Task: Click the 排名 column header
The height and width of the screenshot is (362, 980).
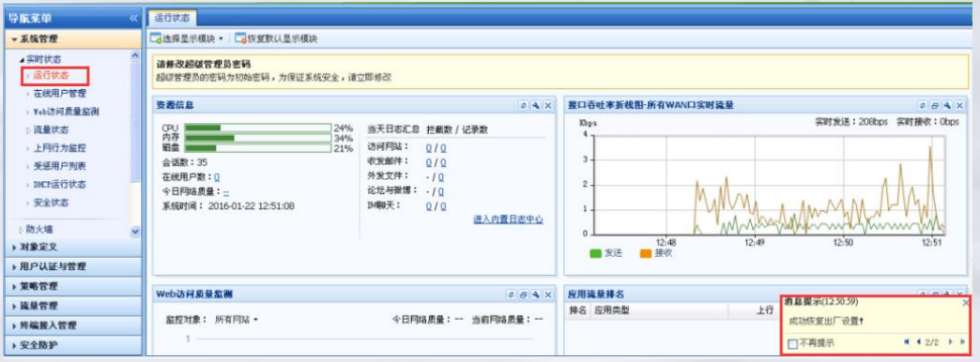Action: (x=577, y=310)
